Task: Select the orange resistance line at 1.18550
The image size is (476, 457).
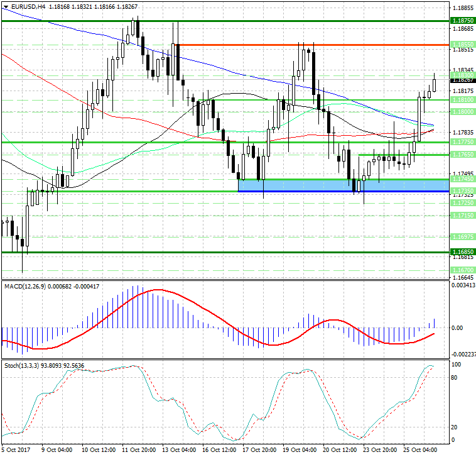Action: 314,45
